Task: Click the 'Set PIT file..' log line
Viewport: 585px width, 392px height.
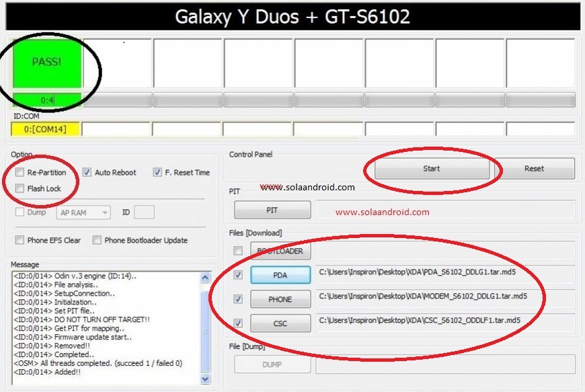Action: (x=54, y=311)
